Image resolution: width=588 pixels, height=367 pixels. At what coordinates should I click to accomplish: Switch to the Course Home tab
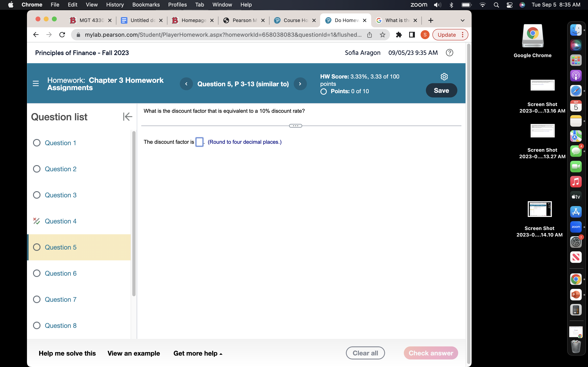coord(295,20)
